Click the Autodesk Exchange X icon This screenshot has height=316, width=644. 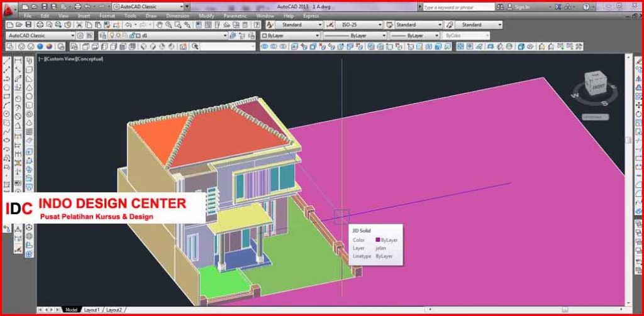coord(558,7)
